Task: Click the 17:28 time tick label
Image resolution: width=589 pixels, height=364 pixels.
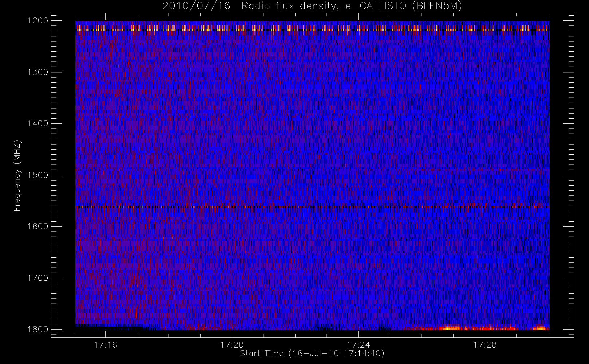Action: (x=485, y=345)
